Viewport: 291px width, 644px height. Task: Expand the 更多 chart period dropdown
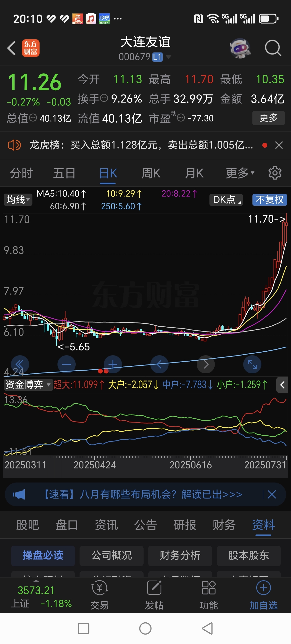coord(240,173)
